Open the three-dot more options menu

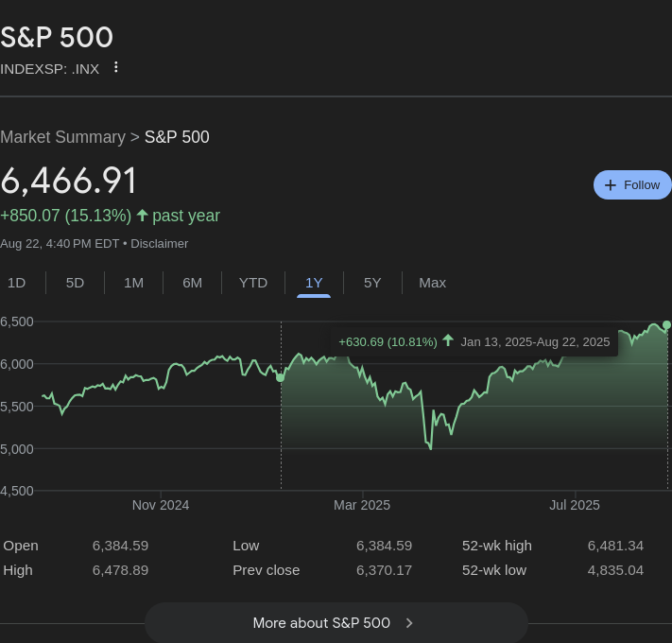click(x=116, y=67)
